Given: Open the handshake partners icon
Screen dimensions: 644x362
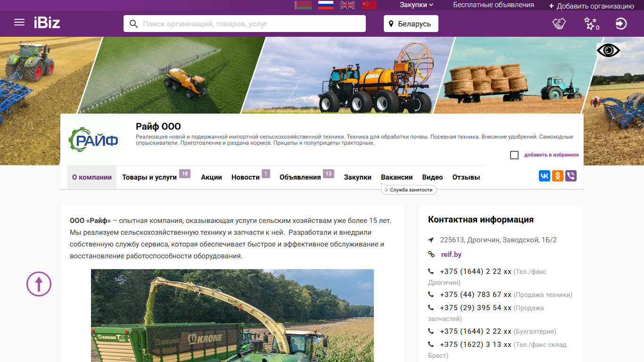Looking at the screenshot, I should point(559,24).
